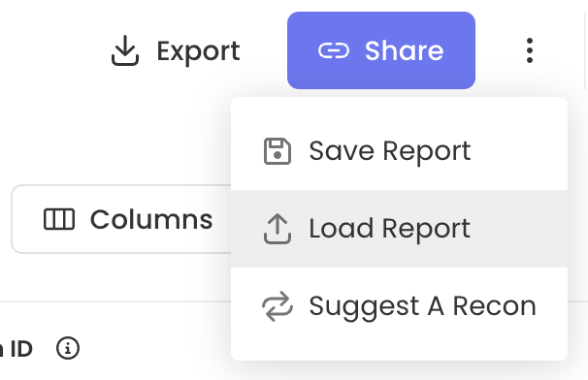Open the Columns selector button
The height and width of the screenshot is (380, 588).
[121, 219]
